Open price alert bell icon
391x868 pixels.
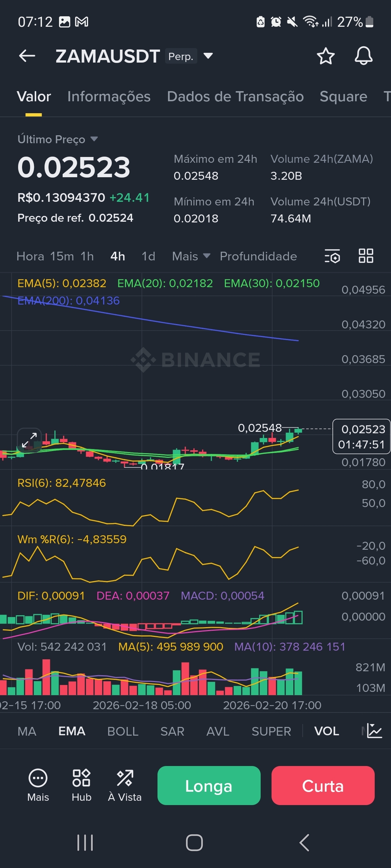pos(363,56)
